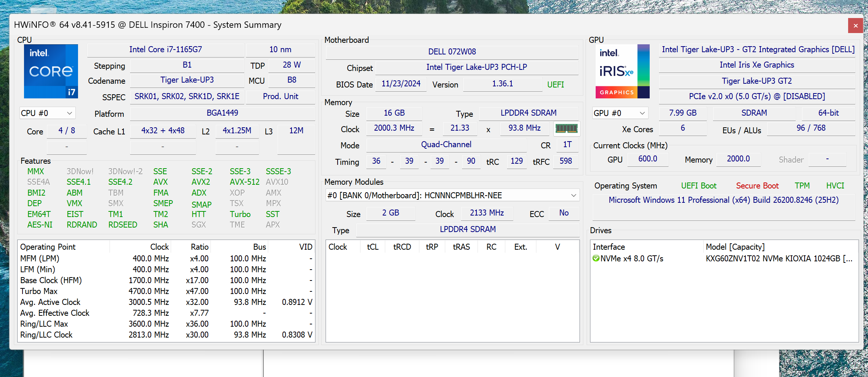868x377 pixels.
Task: Click the CPU Codename field Tiger Lake-UP3
Action: point(187,80)
